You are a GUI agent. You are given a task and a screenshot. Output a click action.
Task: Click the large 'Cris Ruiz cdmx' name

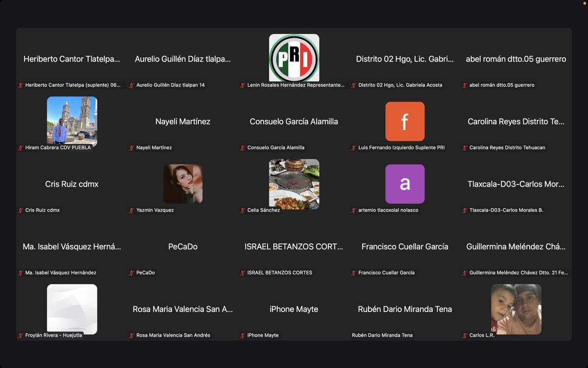72,184
